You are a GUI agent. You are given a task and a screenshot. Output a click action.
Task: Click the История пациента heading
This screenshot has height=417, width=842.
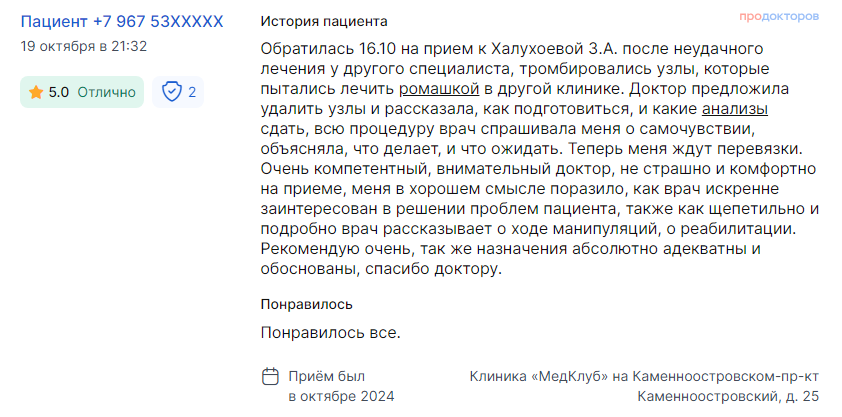(324, 21)
